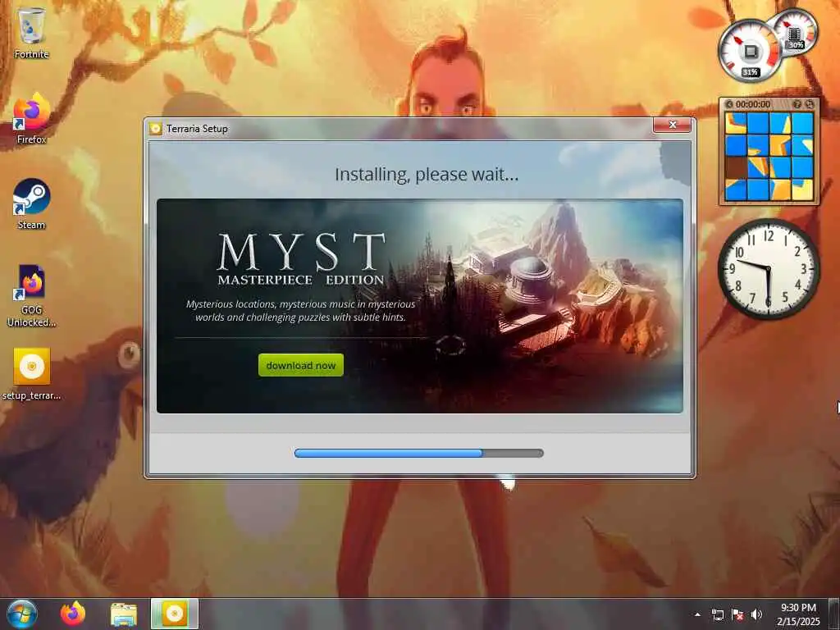This screenshot has height=630, width=840.
Task: Click the installation progress bar
Action: [x=419, y=453]
